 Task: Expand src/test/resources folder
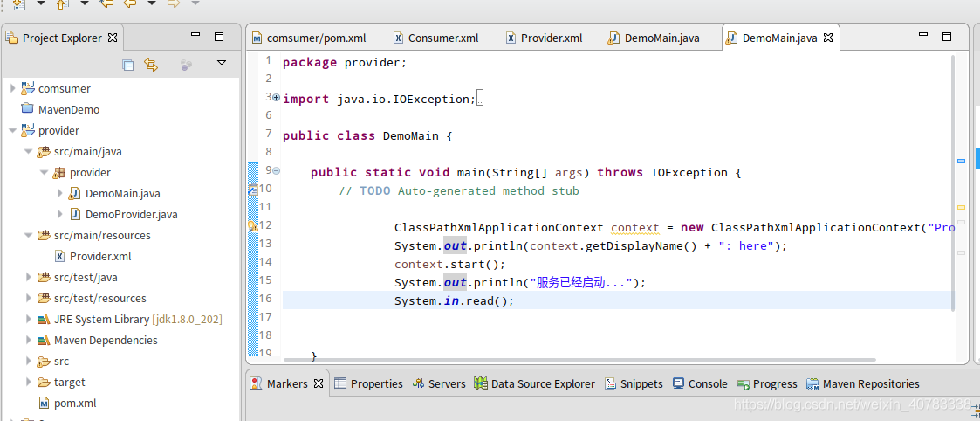(29, 299)
